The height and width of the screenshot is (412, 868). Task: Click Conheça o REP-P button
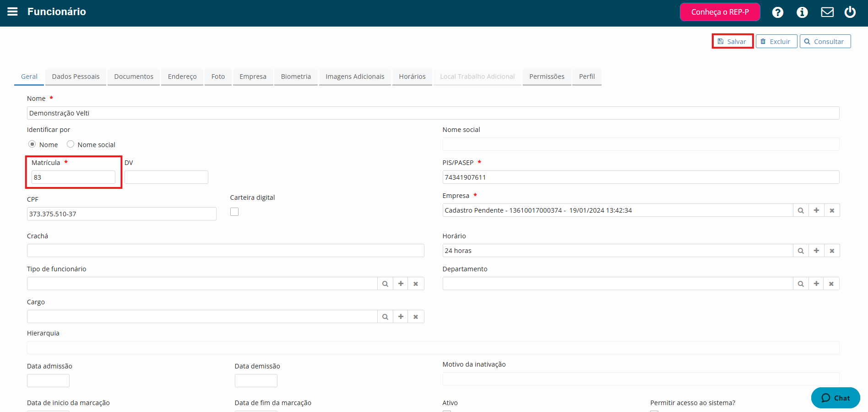pyautogui.click(x=720, y=12)
